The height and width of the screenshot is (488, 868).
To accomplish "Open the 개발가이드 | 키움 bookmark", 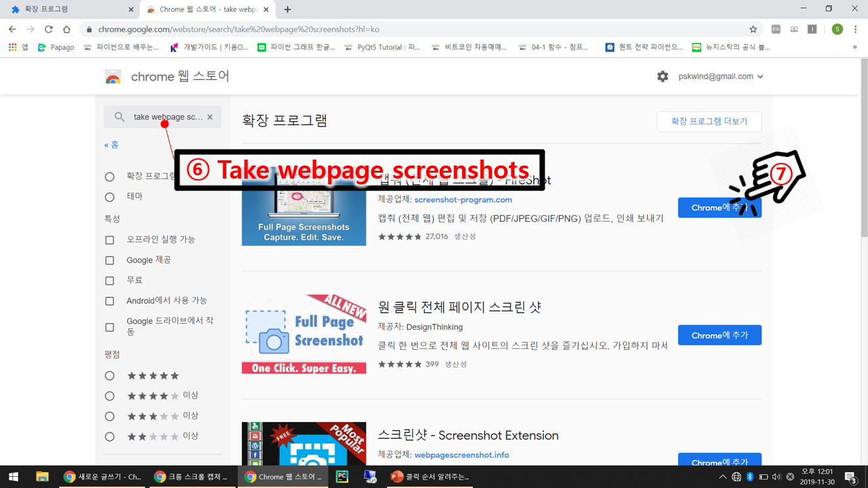I will pyautogui.click(x=209, y=47).
